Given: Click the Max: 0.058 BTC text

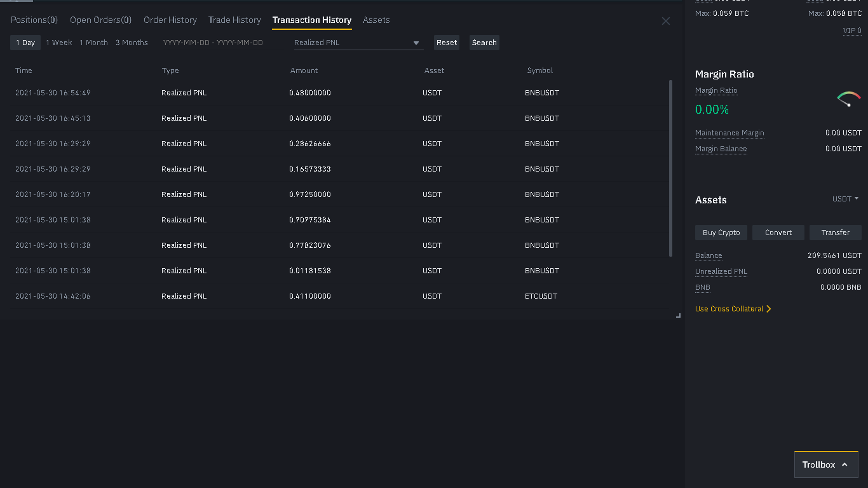Looking at the screenshot, I should (835, 13).
